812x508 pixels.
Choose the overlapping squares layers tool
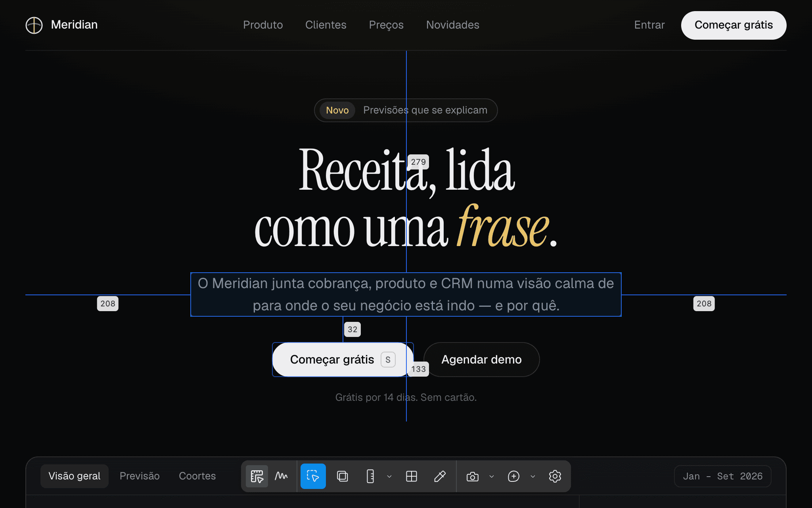[x=343, y=476]
